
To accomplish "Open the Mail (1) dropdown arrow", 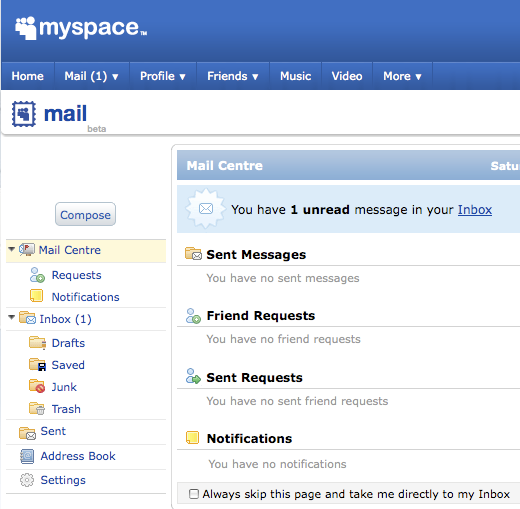I will point(115,77).
